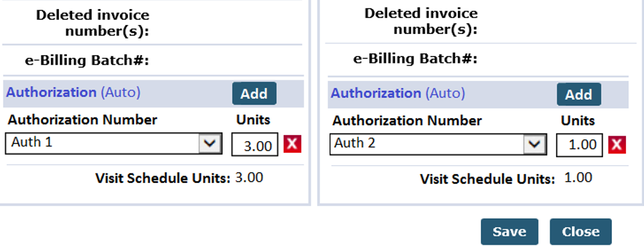Viewport: 644px width, 246px height.
Task: Select the Visit Schedule Units value 3.00
Action: tap(249, 178)
